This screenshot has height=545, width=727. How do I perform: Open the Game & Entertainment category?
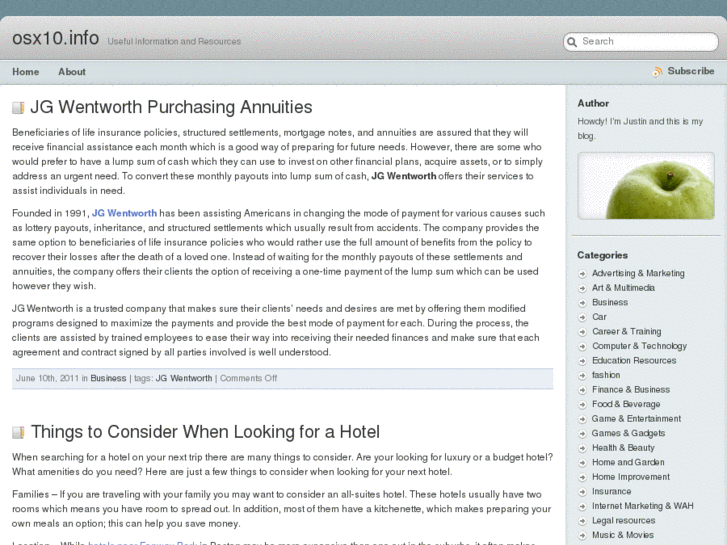click(636, 418)
